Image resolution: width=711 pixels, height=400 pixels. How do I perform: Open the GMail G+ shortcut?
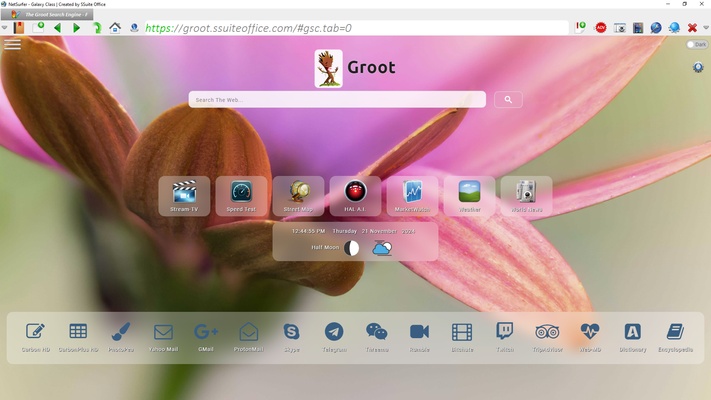[x=206, y=337]
